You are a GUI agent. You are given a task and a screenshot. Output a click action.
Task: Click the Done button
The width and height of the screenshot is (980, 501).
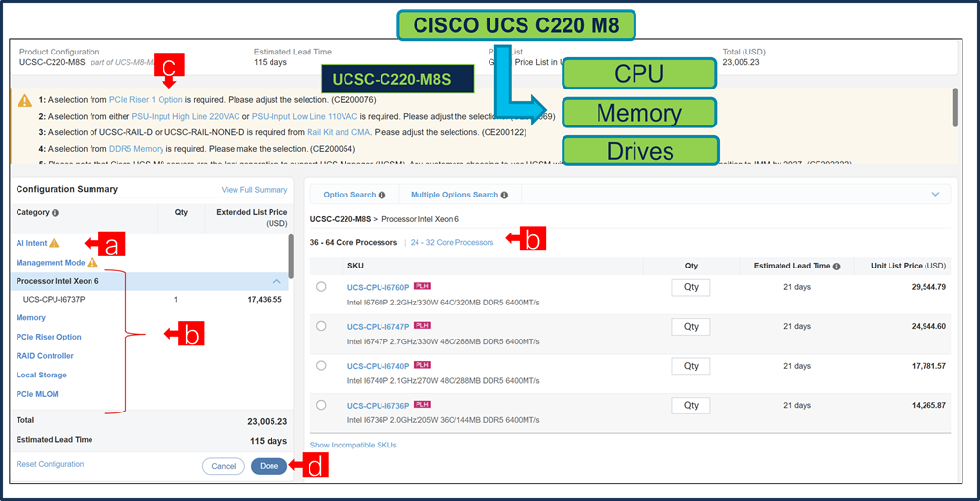point(269,466)
